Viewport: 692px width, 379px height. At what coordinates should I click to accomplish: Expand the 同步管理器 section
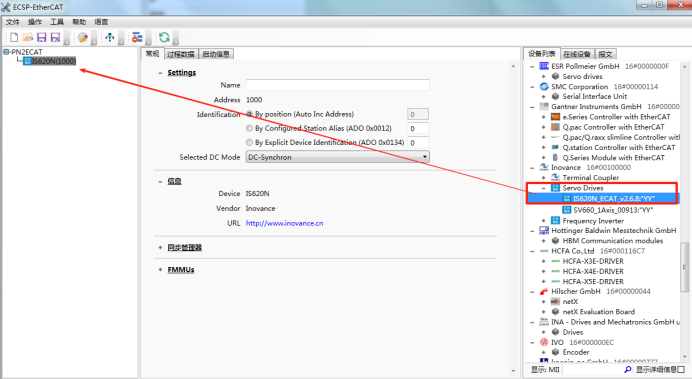tap(160, 248)
